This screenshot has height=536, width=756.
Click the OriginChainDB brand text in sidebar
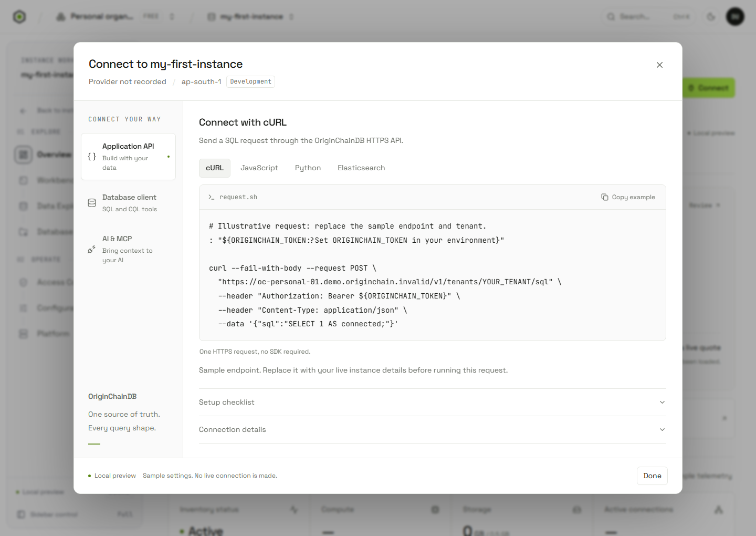click(x=112, y=396)
